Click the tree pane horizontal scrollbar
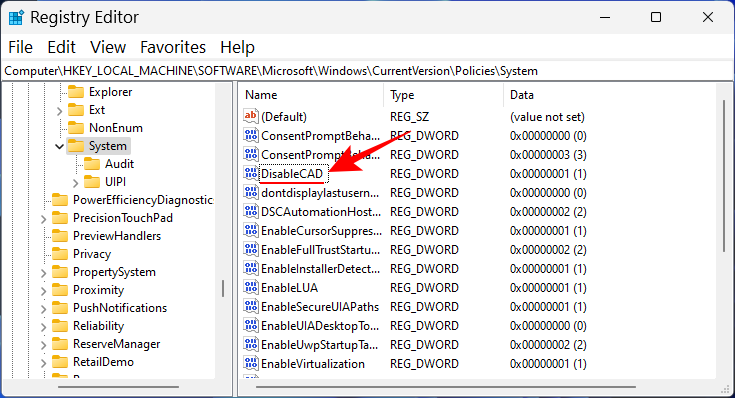Screen dimensions: 735x398 click(x=119, y=387)
